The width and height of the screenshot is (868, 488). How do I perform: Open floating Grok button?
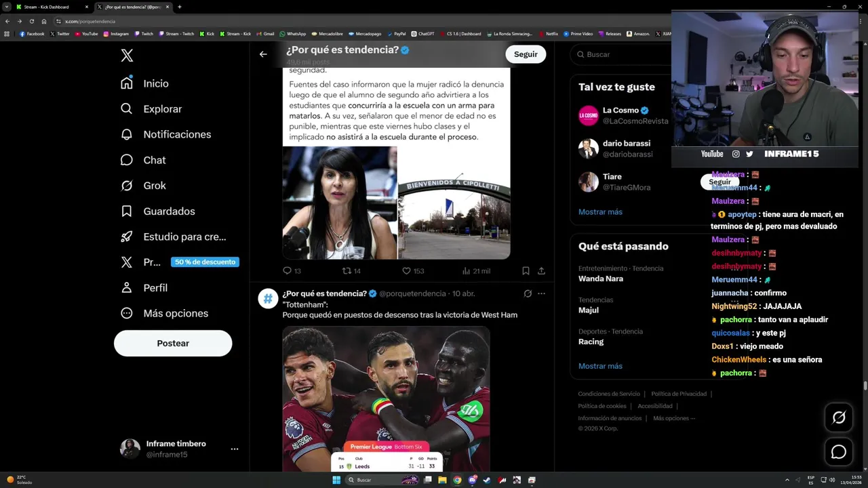(839, 418)
